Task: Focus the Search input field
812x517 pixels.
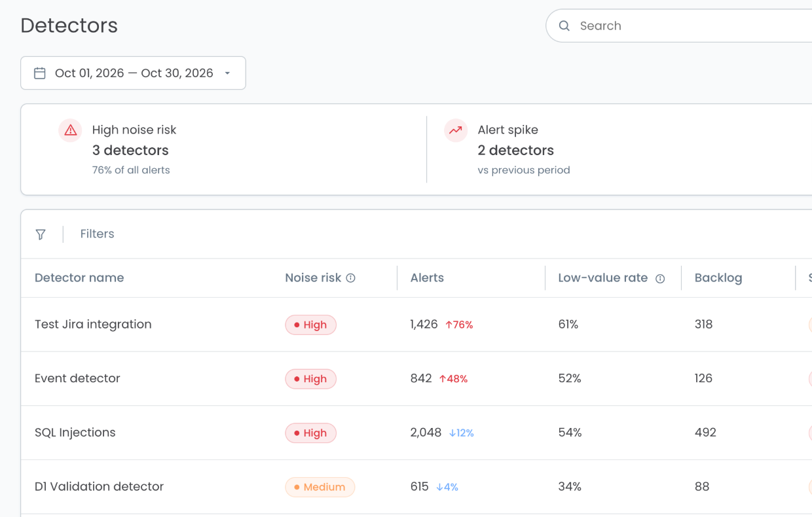Action: pyautogui.click(x=679, y=26)
